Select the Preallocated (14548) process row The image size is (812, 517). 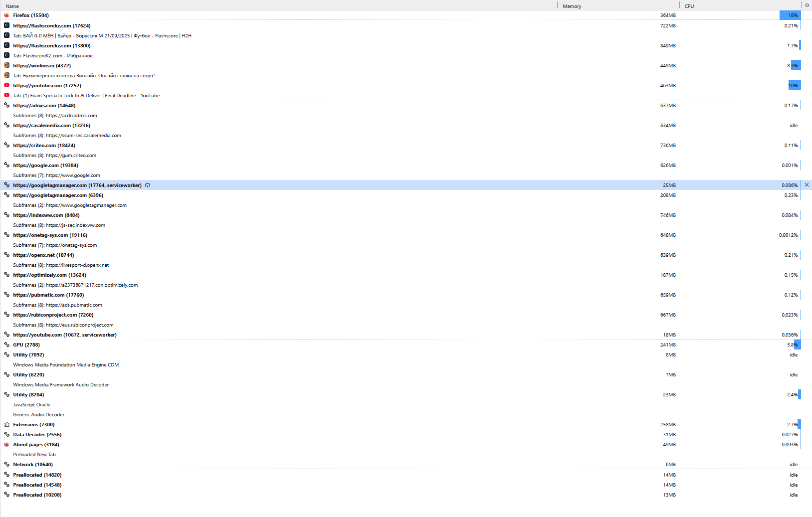coord(406,485)
